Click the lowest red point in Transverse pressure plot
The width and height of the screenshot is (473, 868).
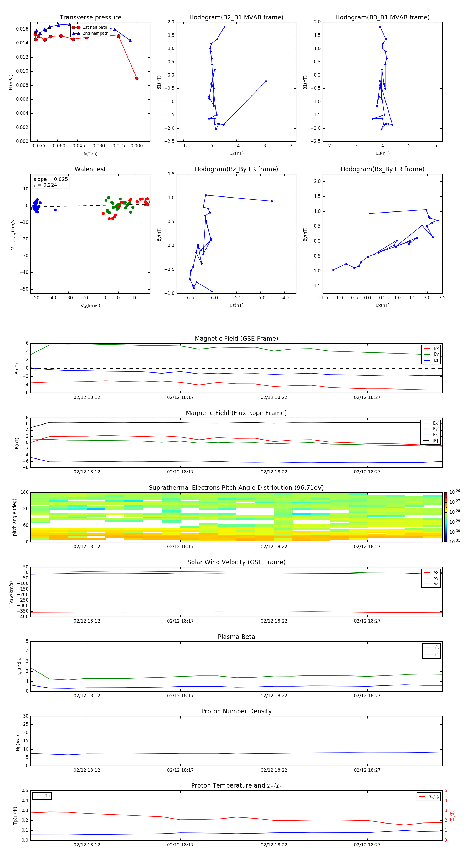pyautogui.click(x=137, y=78)
